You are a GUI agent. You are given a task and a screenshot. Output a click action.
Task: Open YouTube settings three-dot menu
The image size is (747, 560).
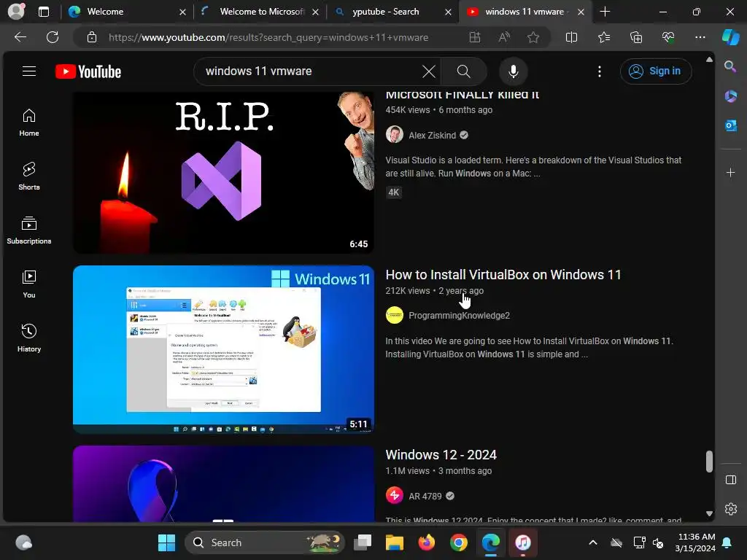click(600, 71)
